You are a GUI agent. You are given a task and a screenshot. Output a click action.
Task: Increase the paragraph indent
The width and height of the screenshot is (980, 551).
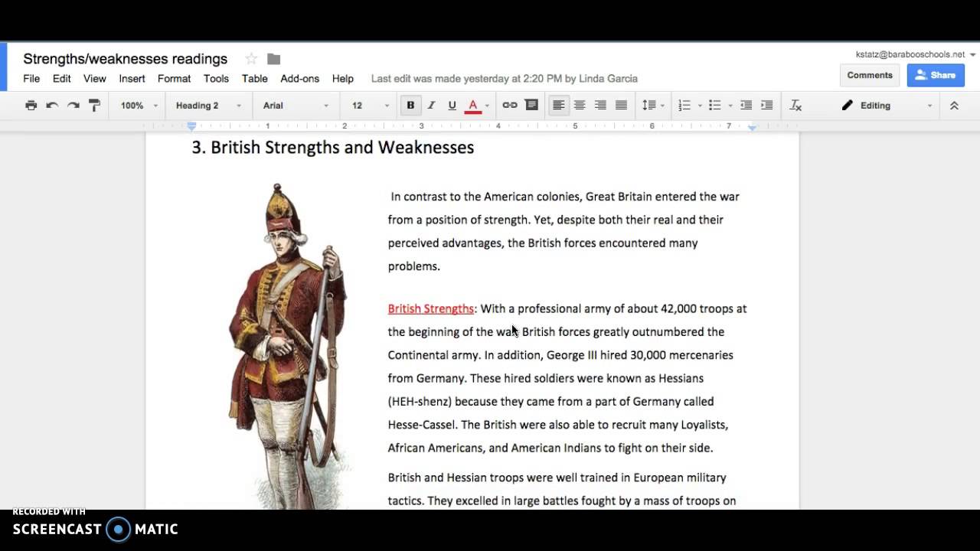click(x=766, y=106)
